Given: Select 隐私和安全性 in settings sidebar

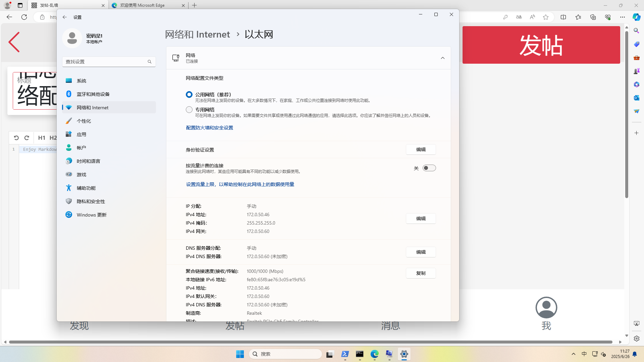Looking at the screenshot, I should [91, 201].
